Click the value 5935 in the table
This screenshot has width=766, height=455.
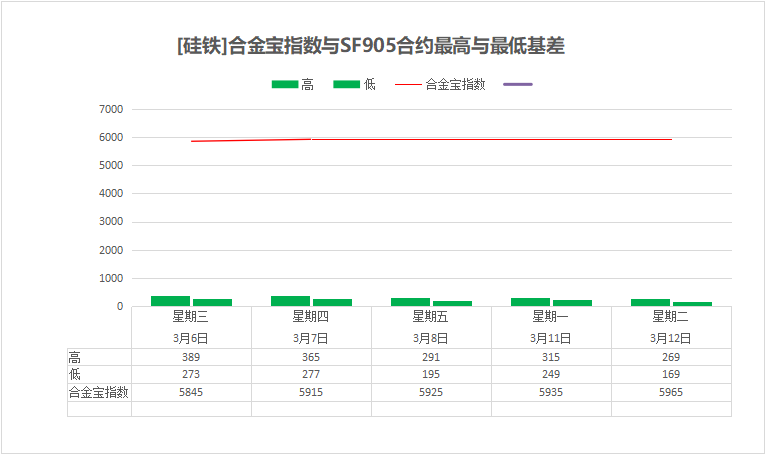(551, 392)
